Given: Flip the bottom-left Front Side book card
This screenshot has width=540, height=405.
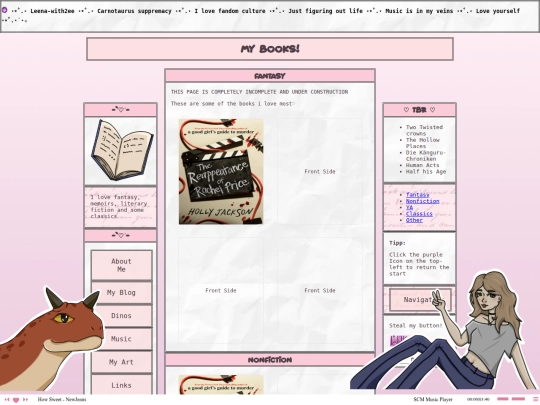Looking at the screenshot, I should pos(221,290).
